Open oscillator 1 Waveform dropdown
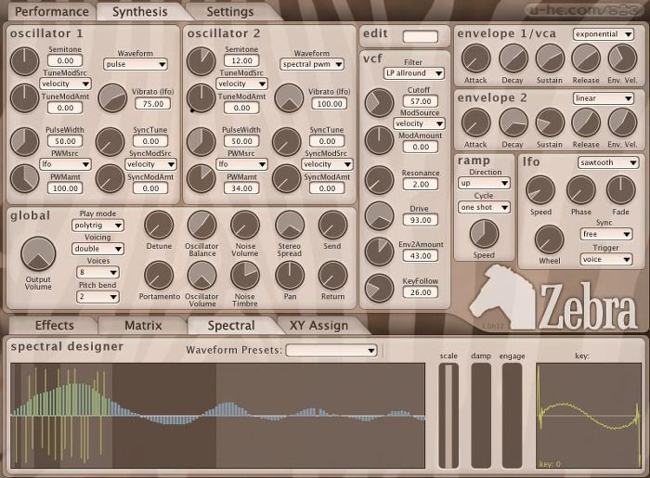The height and width of the screenshot is (478, 650). point(135,64)
